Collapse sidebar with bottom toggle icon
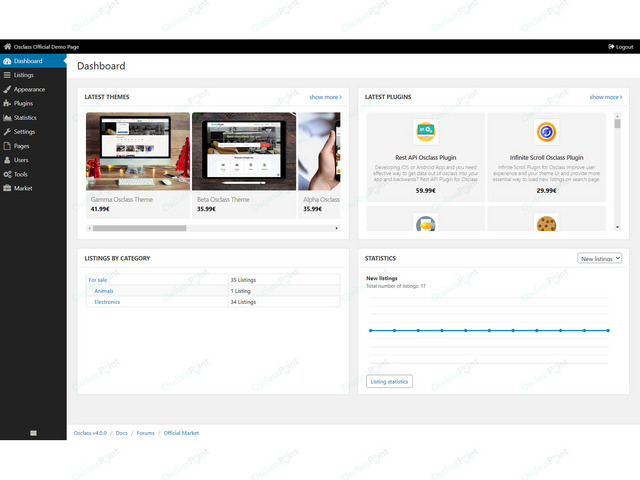640x480 pixels. [33, 433]
